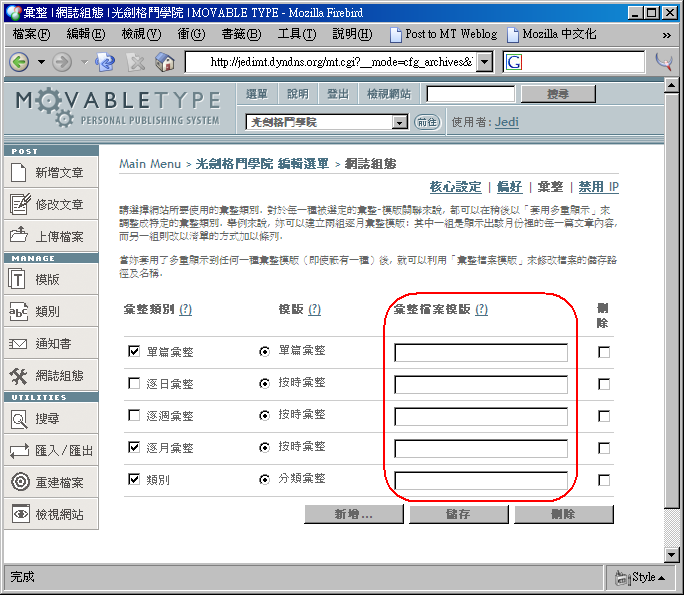
Task: Open the 檔案(F) menu
Action: (31, 34)
